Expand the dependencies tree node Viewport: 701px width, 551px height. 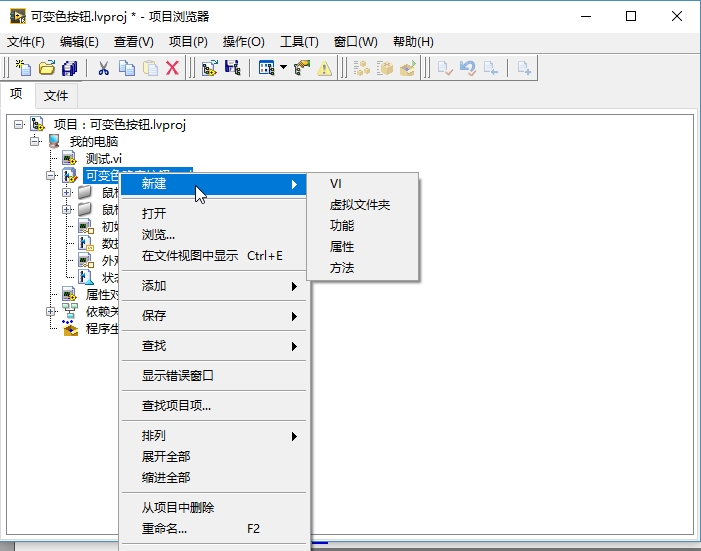[x=51, y=311]
